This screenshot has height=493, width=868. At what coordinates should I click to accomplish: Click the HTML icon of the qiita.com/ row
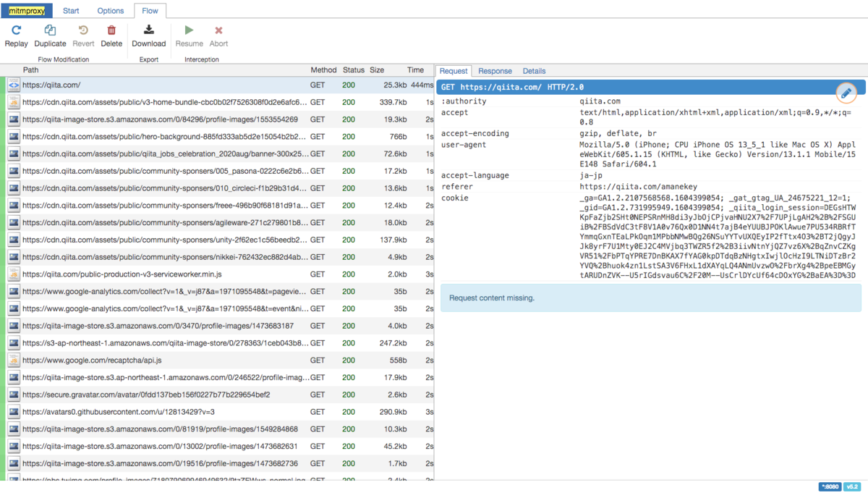14,85
